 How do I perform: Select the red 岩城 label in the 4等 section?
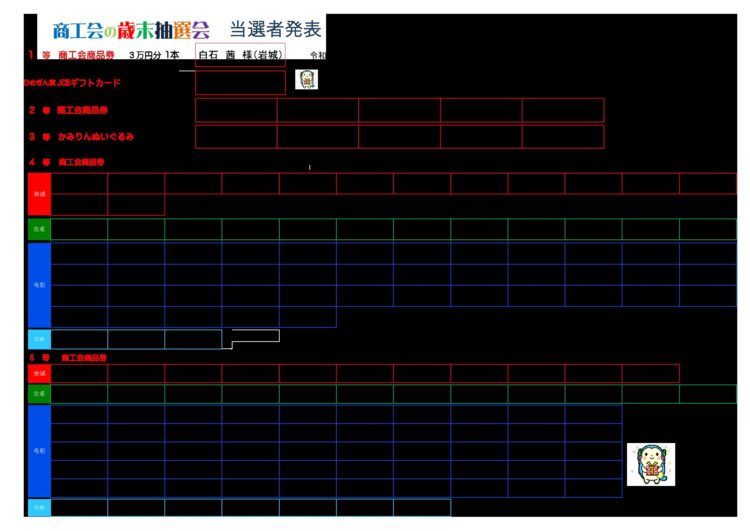coord(39,193)
